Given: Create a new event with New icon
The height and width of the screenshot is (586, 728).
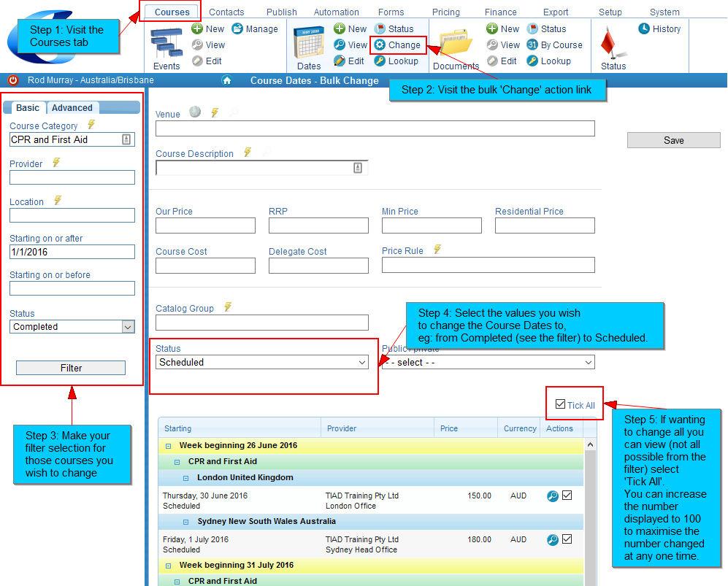Looking at the screenshot, I should click(197, 28).
